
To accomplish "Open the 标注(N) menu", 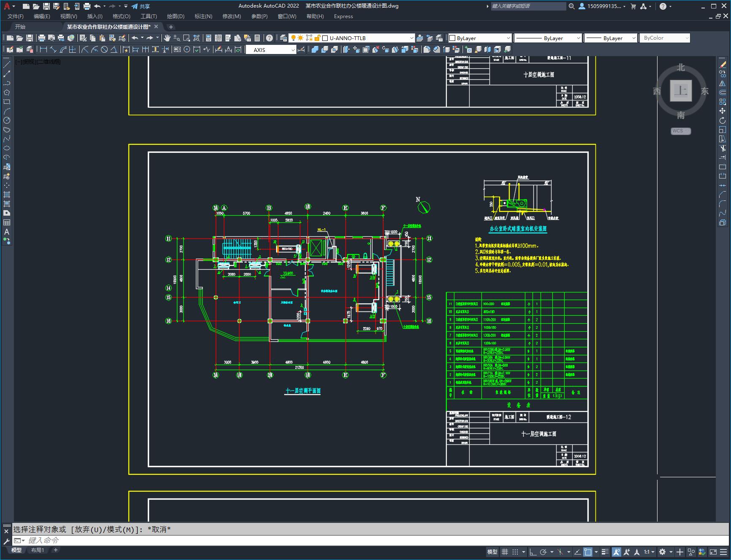I will (x=203, y=16).
